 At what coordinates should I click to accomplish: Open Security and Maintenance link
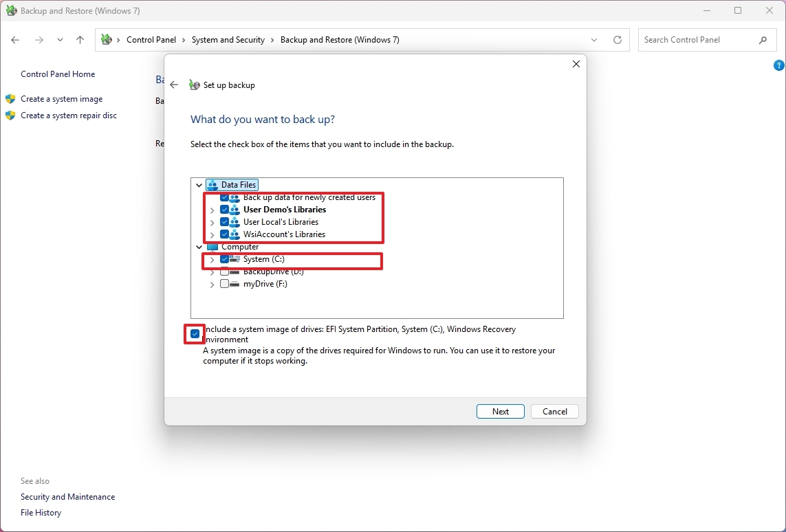pyautogui.click(x=67, y=497)
